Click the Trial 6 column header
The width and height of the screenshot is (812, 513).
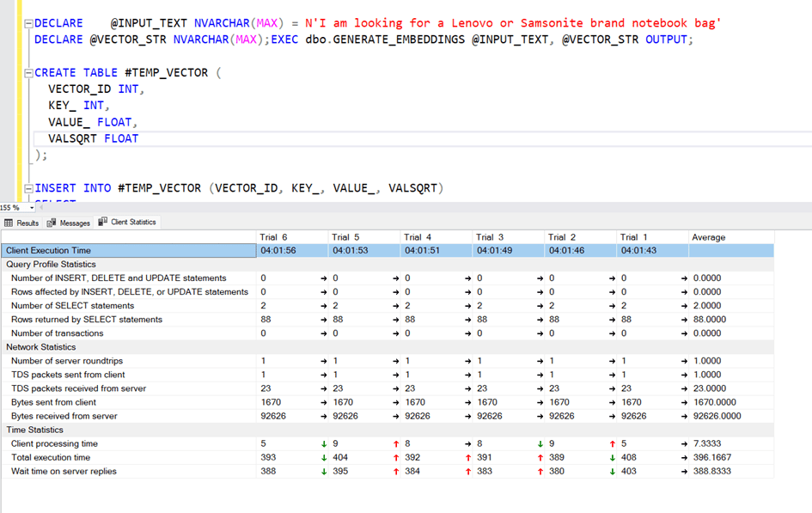pyautogui.click(x=273, y=237)
